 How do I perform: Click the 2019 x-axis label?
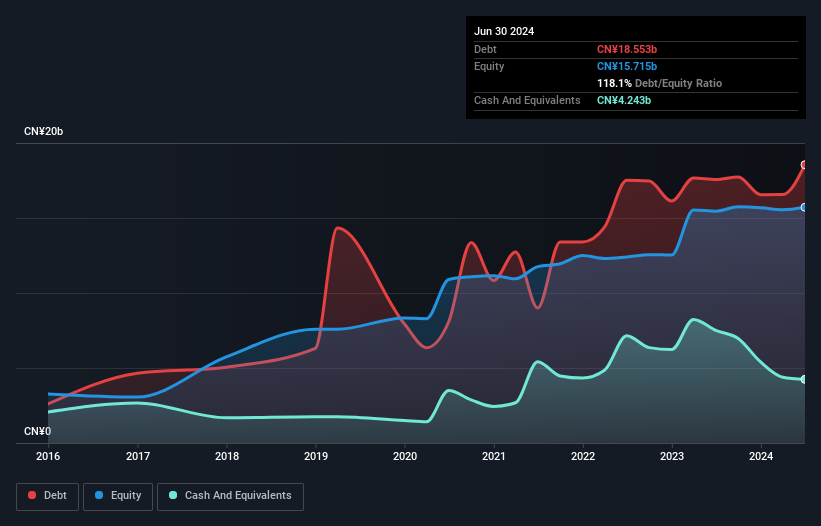point(316,456)
